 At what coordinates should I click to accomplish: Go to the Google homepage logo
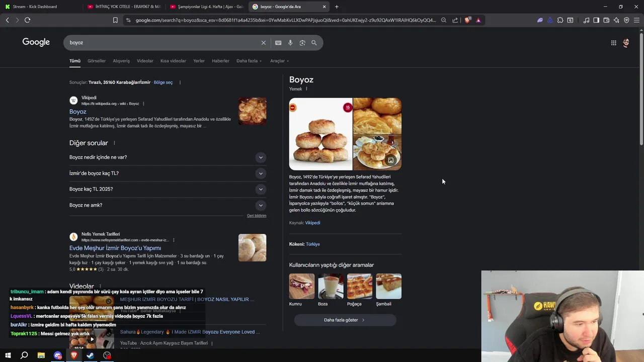click(x=36, y=42)
